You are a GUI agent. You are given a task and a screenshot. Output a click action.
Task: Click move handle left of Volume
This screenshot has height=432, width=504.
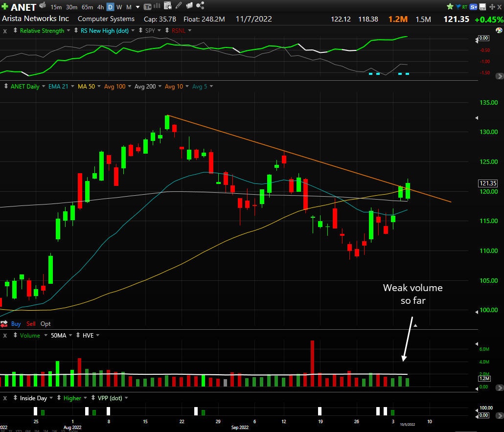click(x=15, y=335)
